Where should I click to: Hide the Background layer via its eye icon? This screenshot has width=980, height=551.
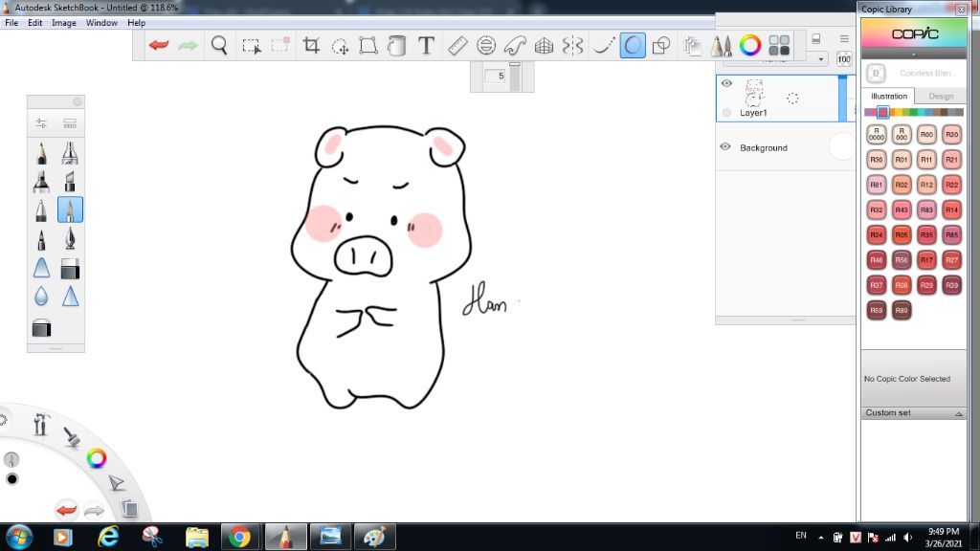725,146
